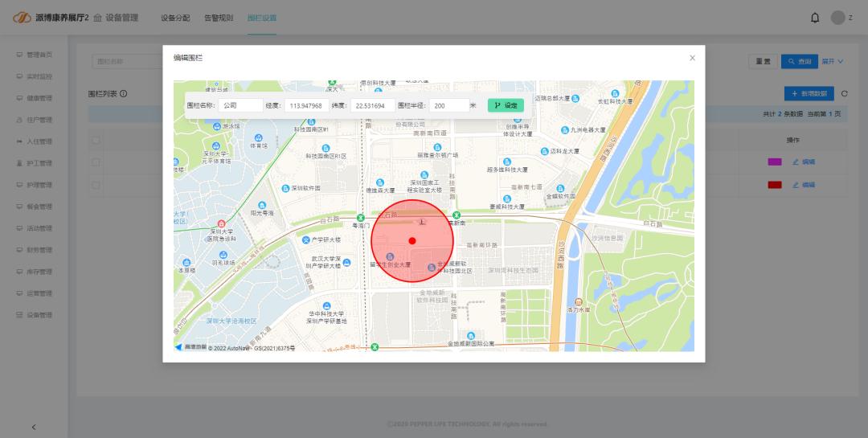Click the 设定 button in the fence dialog
This screenshot has height=438, width=868.
pos(506,105)
